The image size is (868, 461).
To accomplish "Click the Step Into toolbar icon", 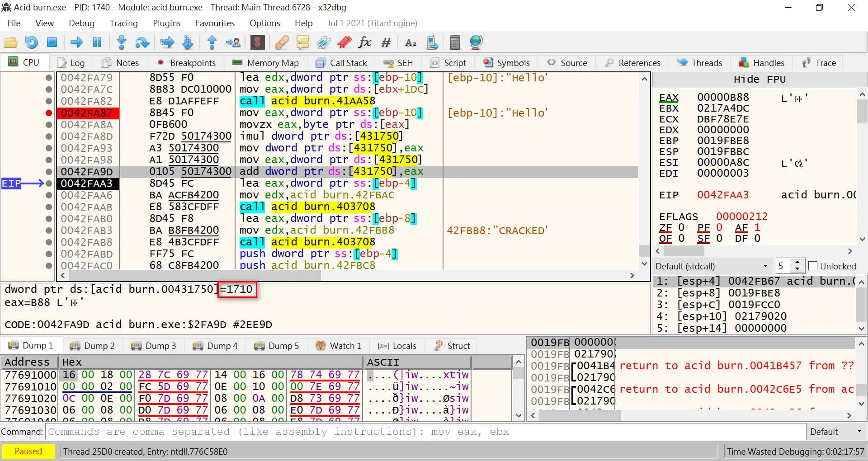I will [121, 42].
